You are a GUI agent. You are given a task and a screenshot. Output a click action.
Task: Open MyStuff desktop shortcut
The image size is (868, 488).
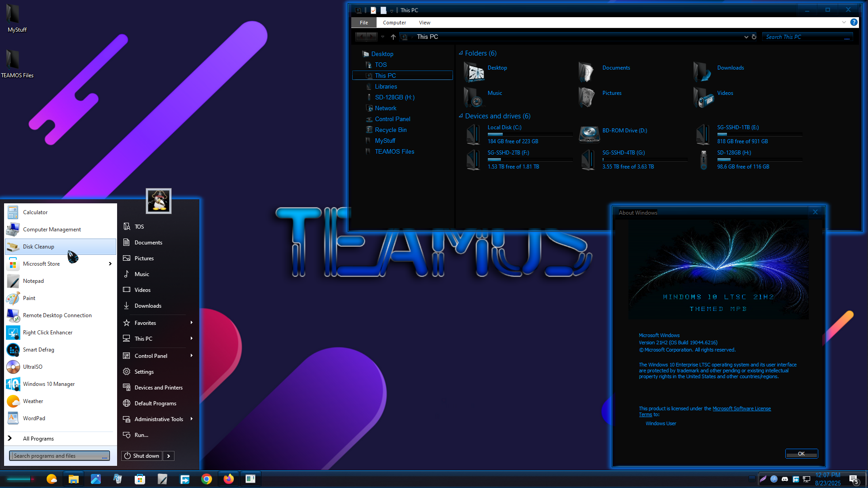tap(17, 19)
